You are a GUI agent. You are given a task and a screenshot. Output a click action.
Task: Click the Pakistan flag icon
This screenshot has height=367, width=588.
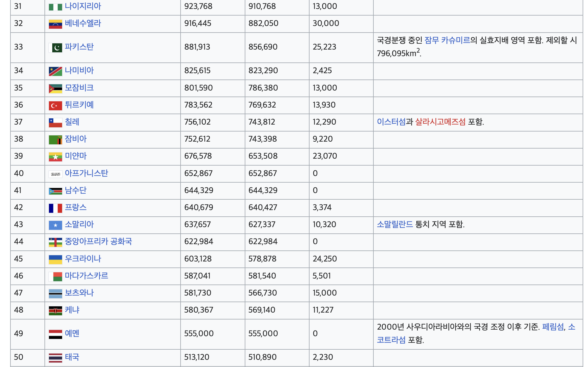tap(55, 48)
